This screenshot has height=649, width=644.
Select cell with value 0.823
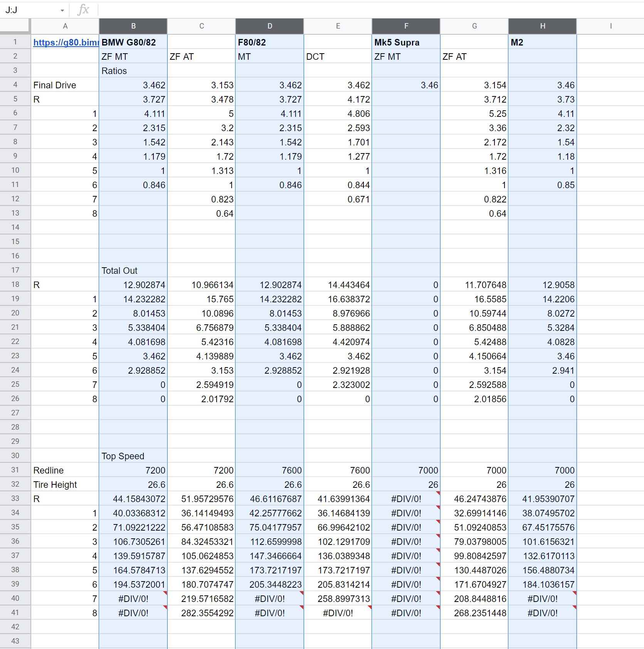[x=202, y=199]
